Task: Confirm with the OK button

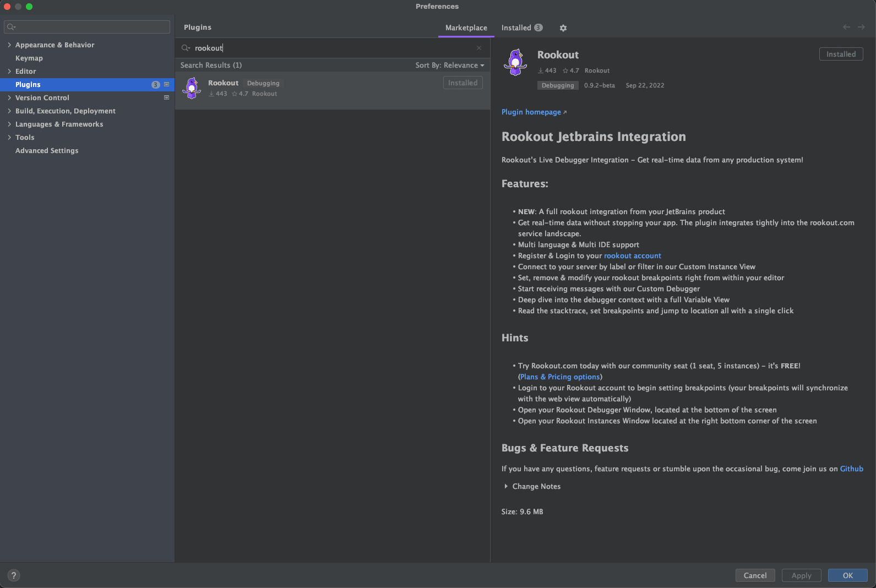Action: pyautogui.click(x=847, y=575)
